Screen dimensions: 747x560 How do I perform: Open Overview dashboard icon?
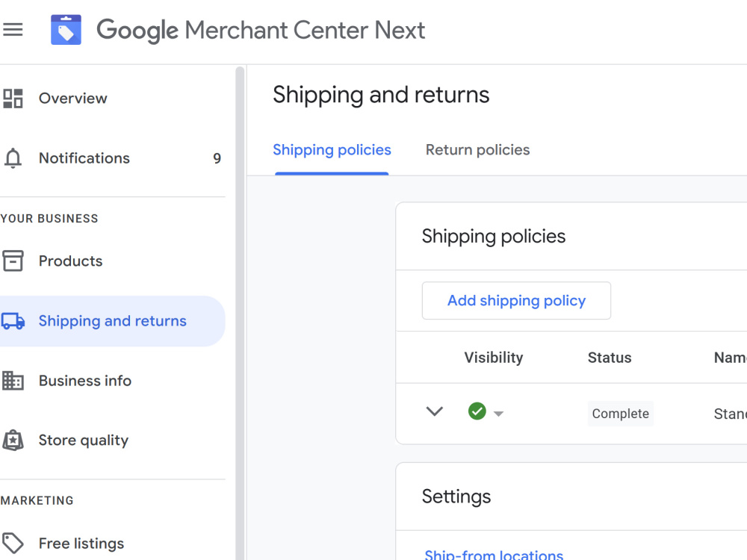pyautogui.click(x=13, y=99)
